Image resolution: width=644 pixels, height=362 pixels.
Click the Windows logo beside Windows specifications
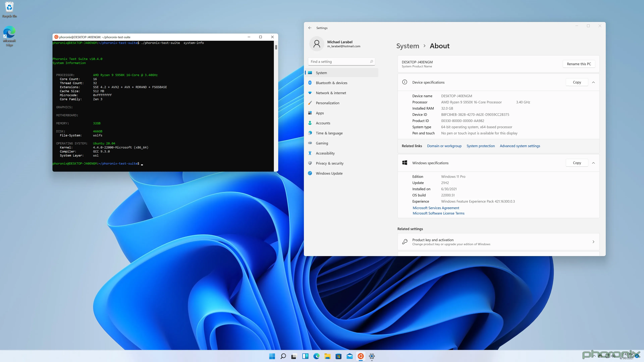[405, 163]
